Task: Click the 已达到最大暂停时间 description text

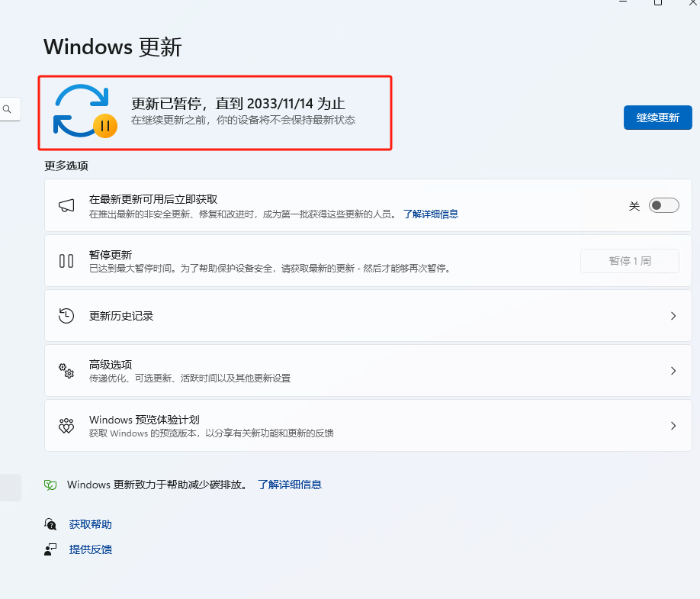Action: tap(271, 269)
